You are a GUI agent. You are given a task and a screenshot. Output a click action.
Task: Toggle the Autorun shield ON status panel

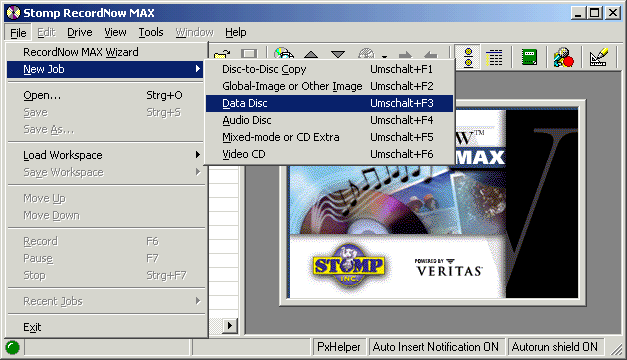[555, 347]
